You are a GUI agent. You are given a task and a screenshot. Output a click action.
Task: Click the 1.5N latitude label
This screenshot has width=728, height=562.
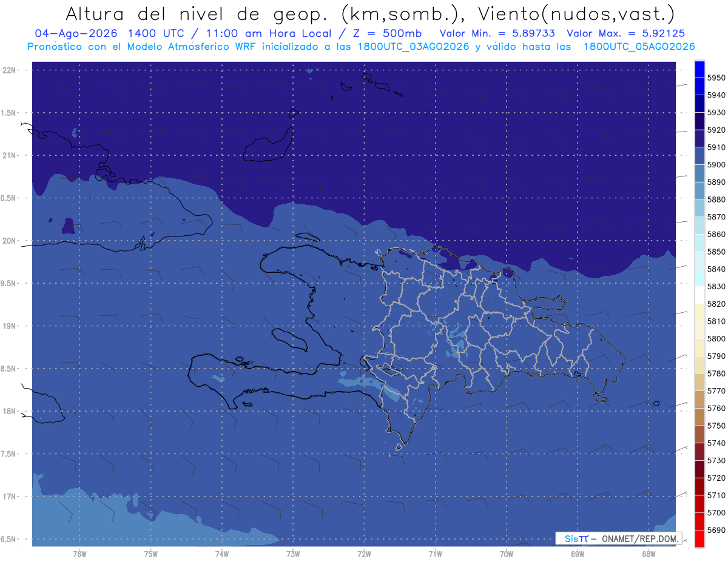coord(8,113)
